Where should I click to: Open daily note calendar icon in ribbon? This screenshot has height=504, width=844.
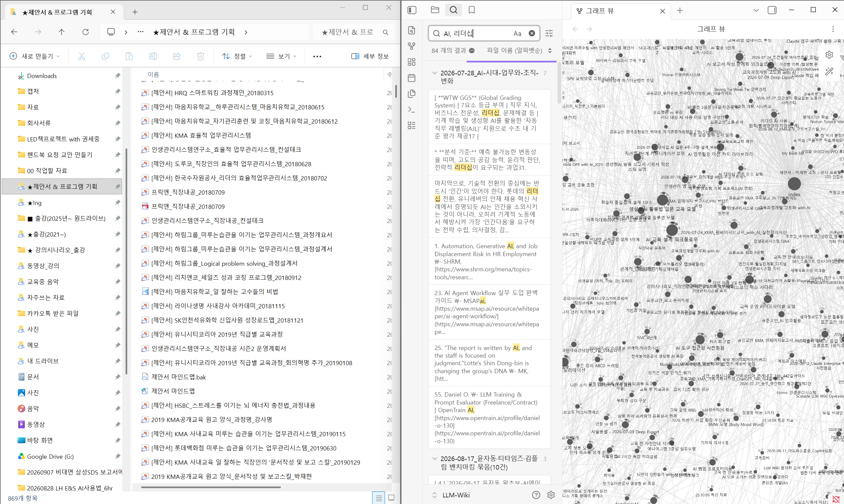pos(411,78)
